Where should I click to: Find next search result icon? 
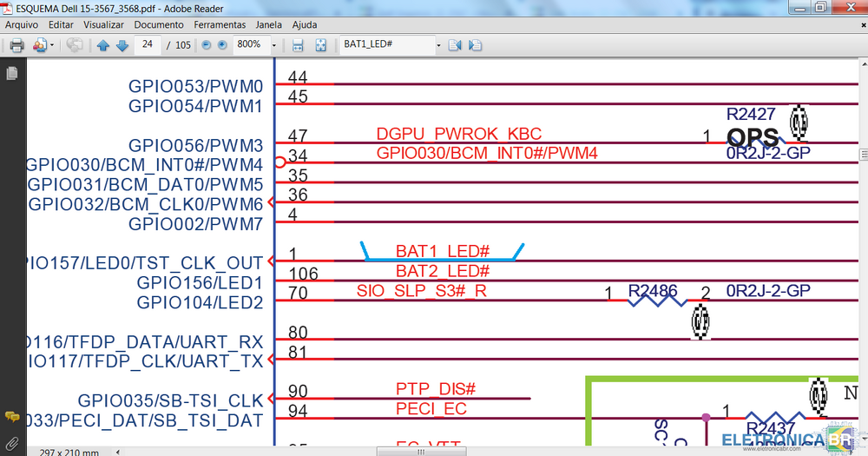coord(475,45)
